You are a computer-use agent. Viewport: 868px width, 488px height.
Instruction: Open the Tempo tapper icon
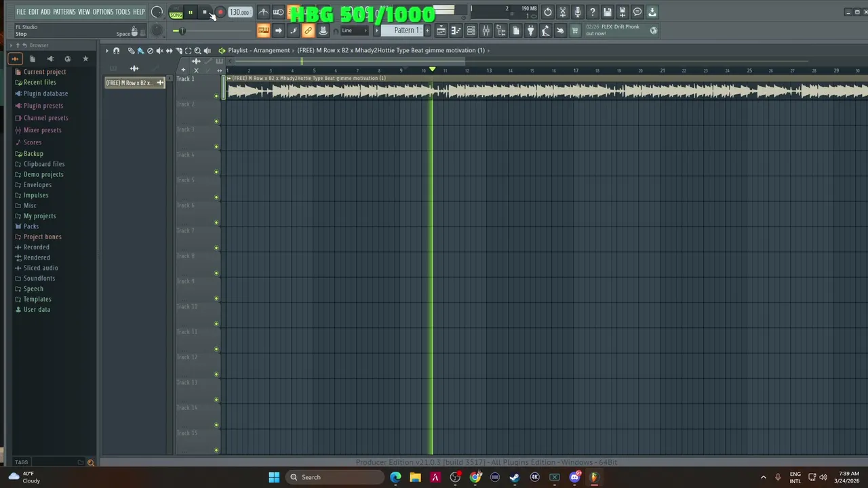pos(545,30)
